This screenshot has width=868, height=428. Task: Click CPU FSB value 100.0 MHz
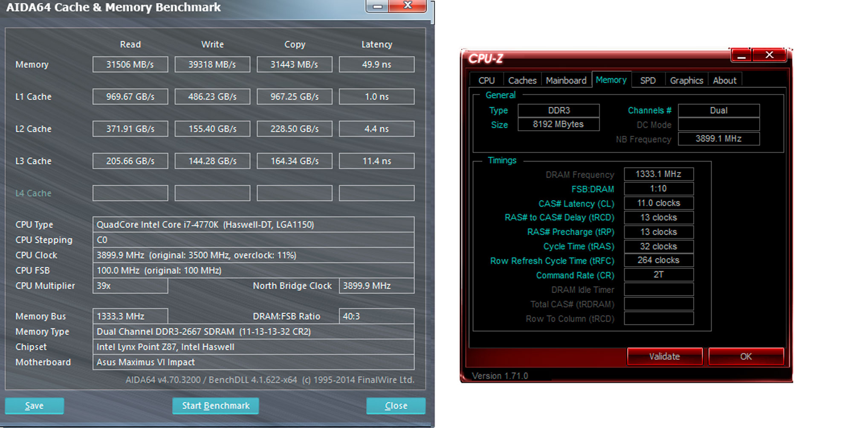tap(253, 270)
